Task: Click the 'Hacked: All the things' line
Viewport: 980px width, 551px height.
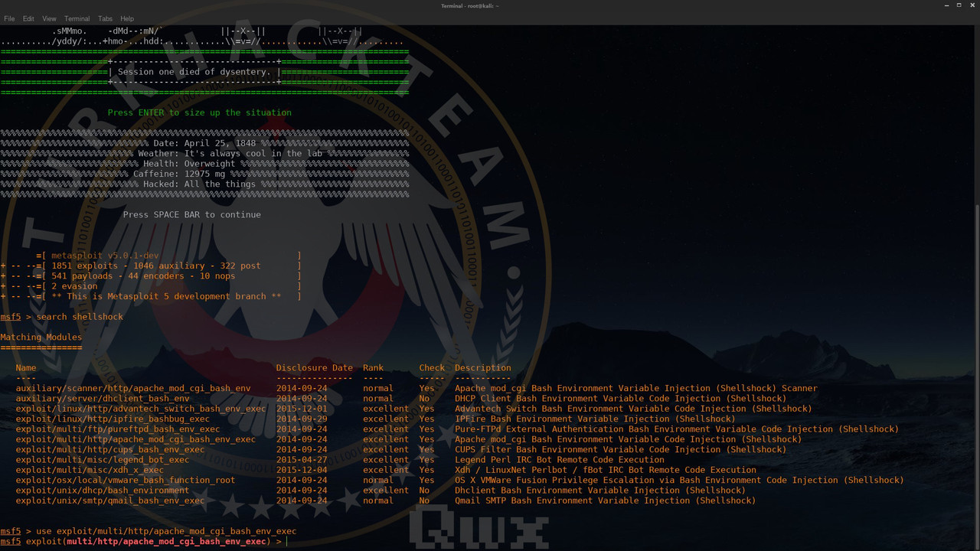Action: pos(199,184)
